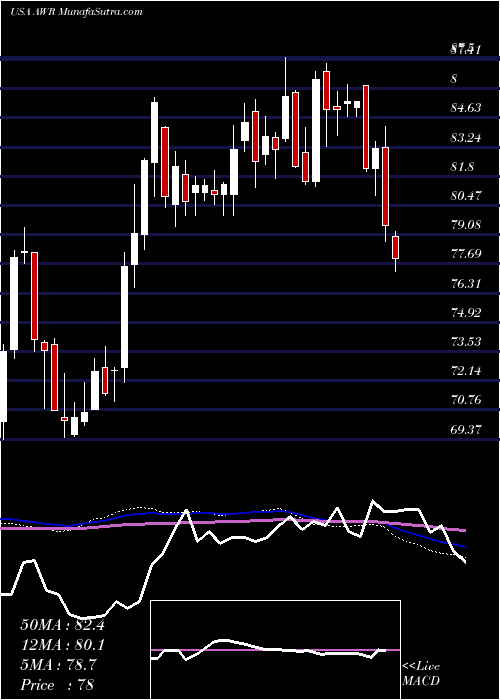Click the 84.63 price axis label

click(x=466, y=108)
